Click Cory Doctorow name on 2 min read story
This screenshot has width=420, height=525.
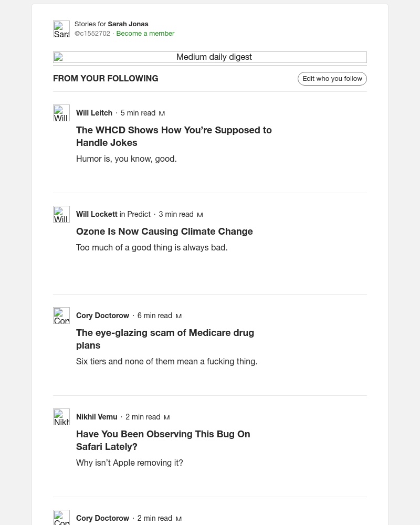point(102,518)
